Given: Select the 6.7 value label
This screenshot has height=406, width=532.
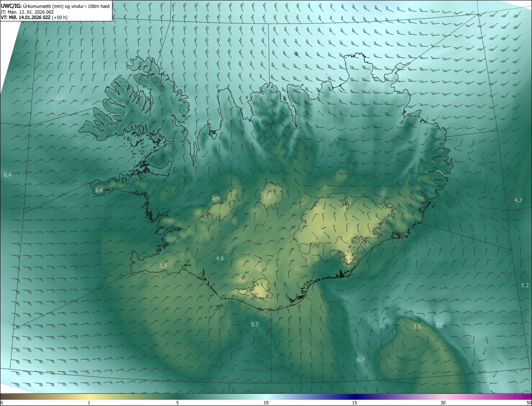Looking at the screenshot, I should pos(360,360).
